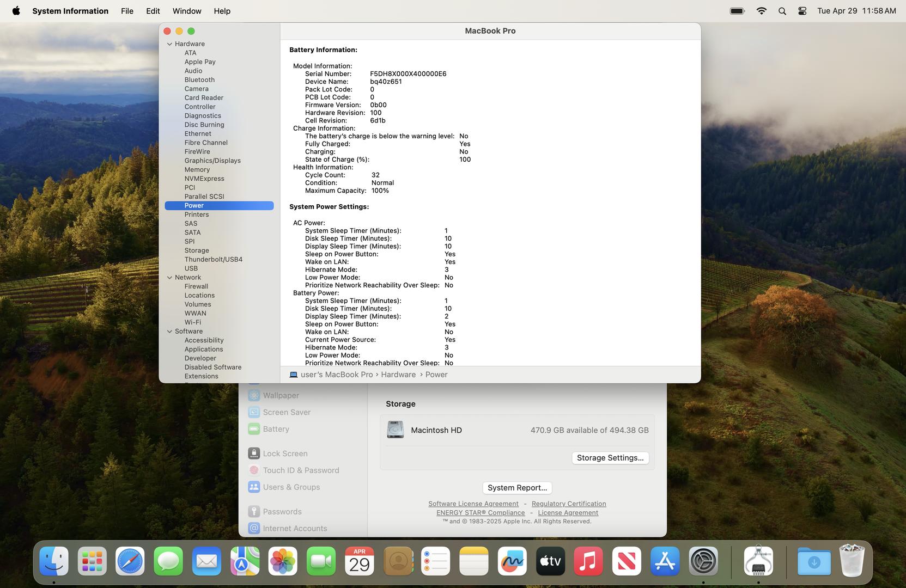Launch the Freeform app in Dock
This screenshot has height=588, width=906.
(x=512, y=561)
